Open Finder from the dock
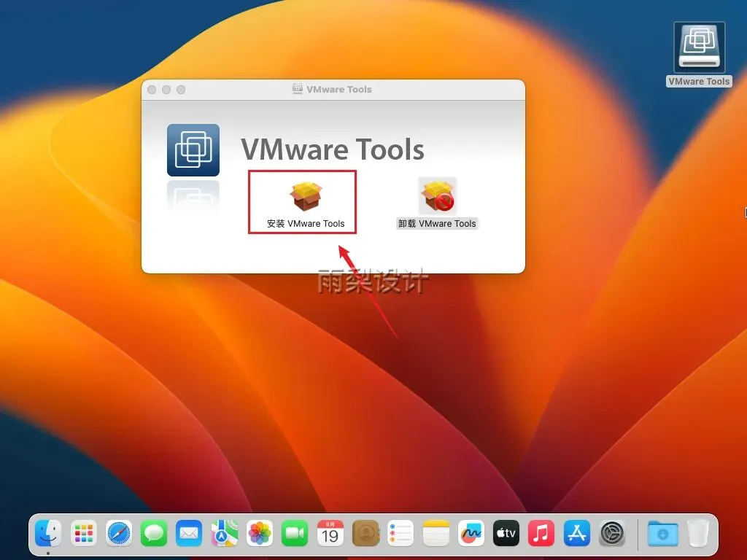 [48, 533]
